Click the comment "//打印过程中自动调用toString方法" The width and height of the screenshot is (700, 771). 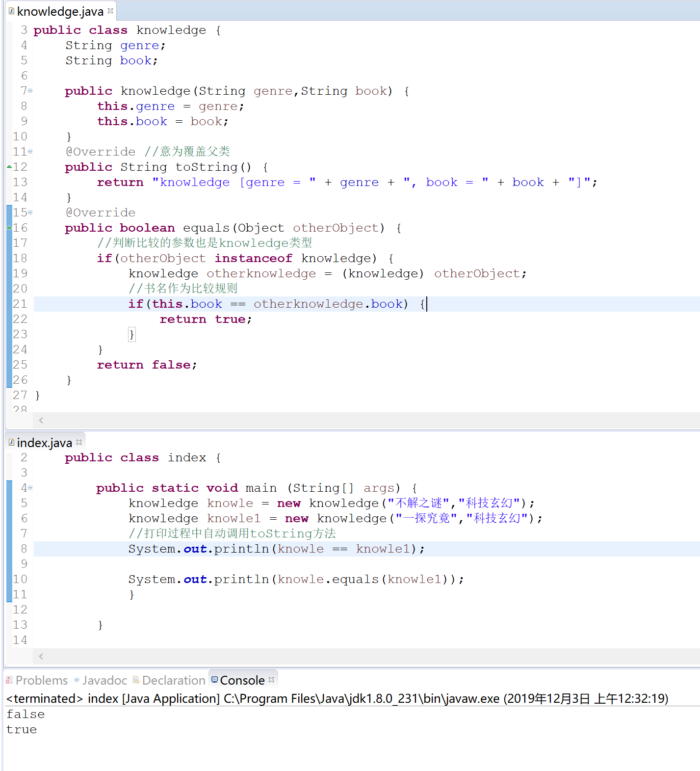[x=232, y=533]
